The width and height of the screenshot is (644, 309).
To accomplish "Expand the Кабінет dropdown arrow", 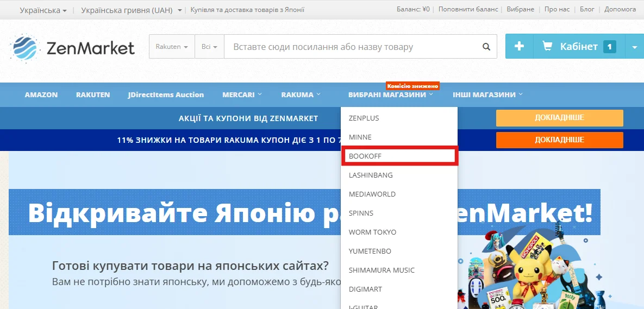I will click(x=634, y=47).
